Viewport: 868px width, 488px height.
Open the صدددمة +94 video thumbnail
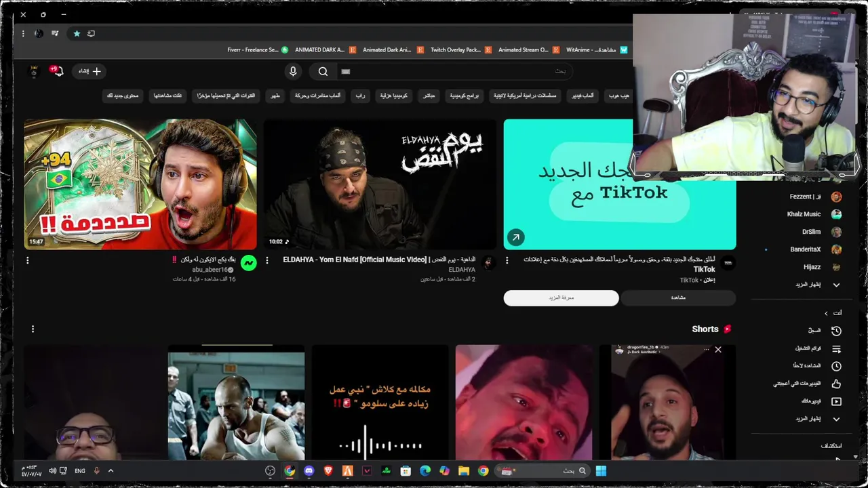[x=140, y=184]
